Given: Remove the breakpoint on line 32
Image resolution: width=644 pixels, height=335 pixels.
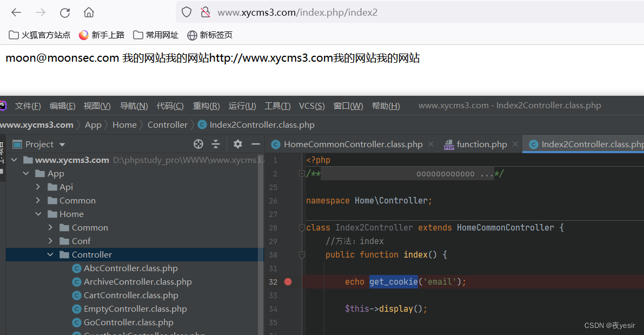Looking at the screenshot, I should tap(288, 282).
